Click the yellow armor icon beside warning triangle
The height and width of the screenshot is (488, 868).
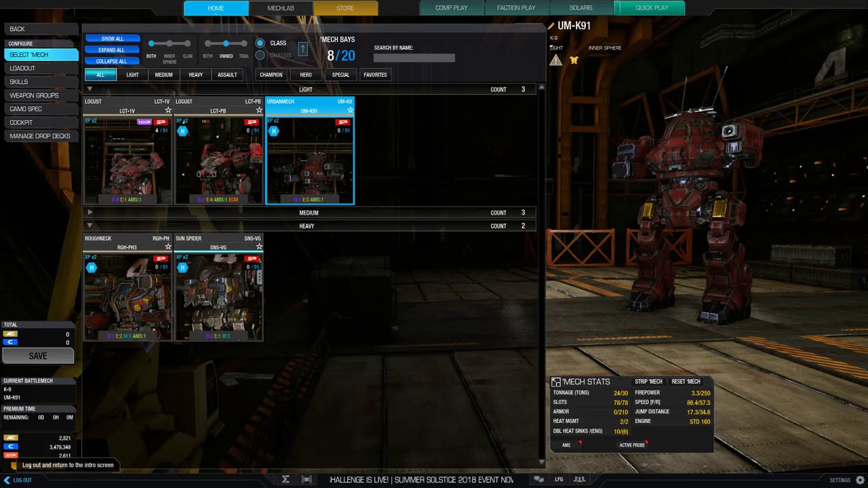[x=574, y=60]
